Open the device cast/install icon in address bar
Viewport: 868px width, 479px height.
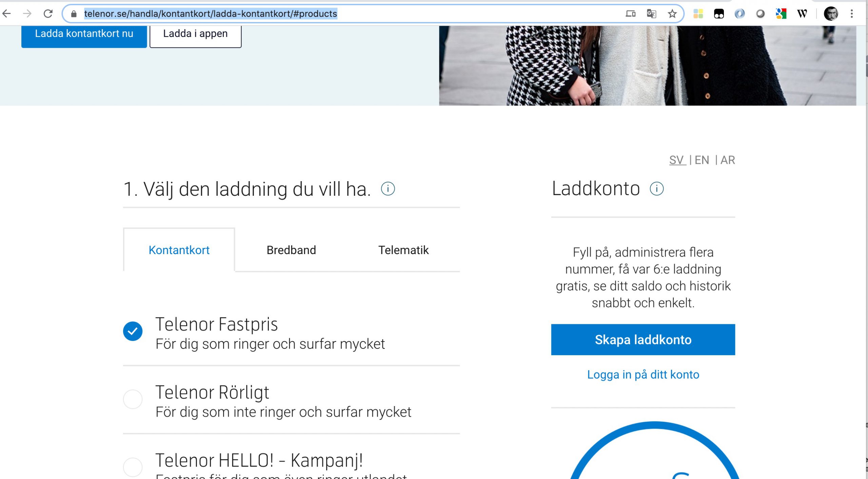pyautogui.click(x=631, y=14)
